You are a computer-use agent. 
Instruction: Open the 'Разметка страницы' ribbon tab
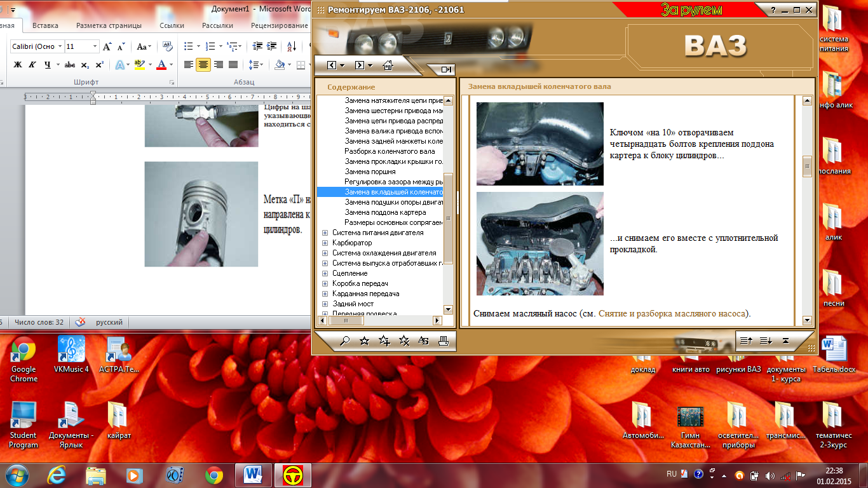[x=109, y=25]
